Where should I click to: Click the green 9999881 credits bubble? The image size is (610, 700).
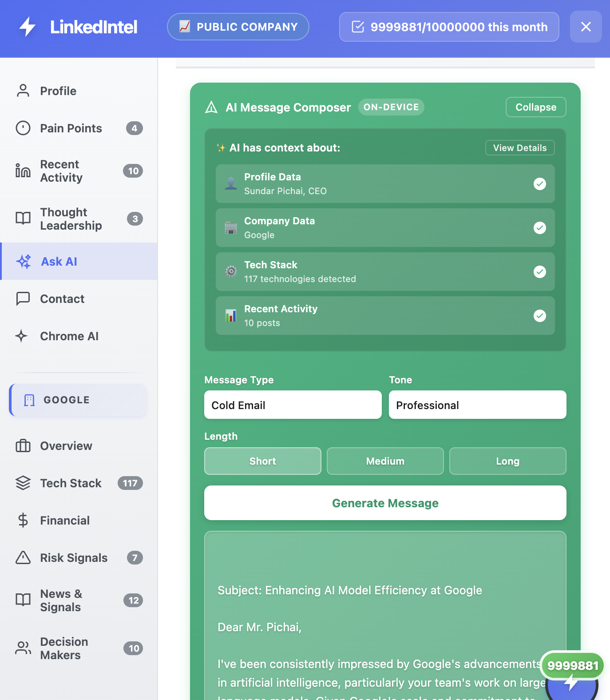click(573, 665)
